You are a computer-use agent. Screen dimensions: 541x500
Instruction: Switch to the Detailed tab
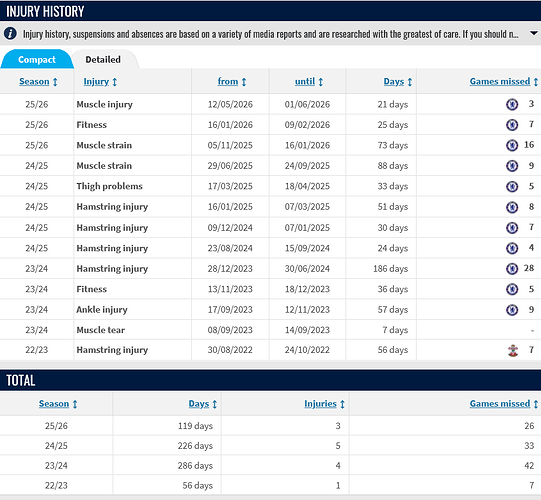tap(103, 59)
